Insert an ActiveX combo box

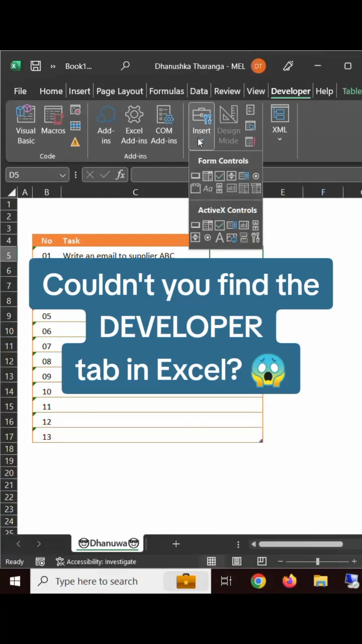pos(208,225)
